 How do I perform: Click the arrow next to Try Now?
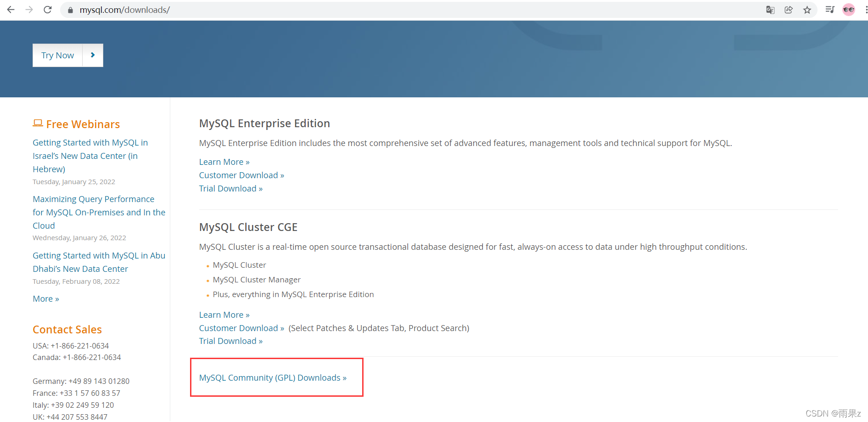pos(93,55)
